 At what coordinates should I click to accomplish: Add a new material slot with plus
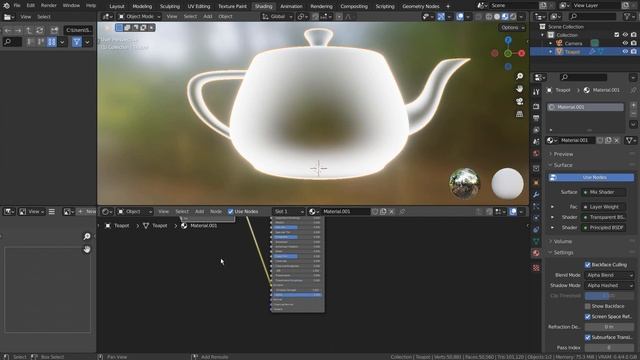633,105
